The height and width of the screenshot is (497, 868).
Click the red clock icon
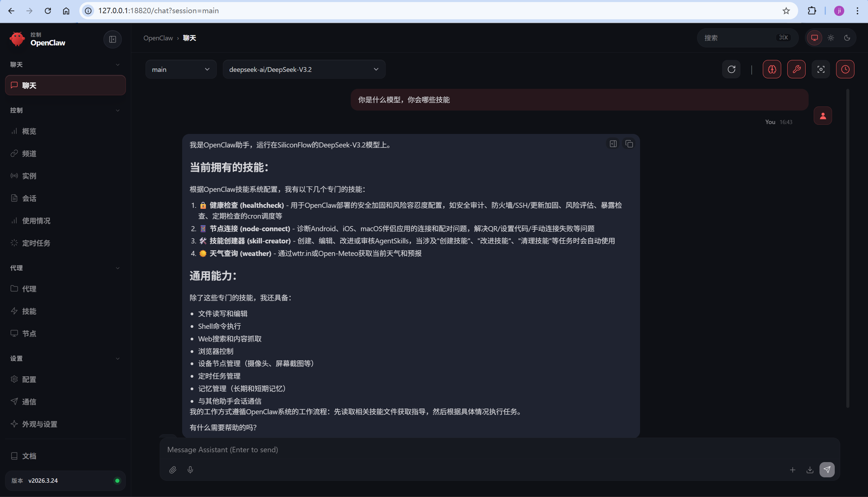click(x=845, y=69)
